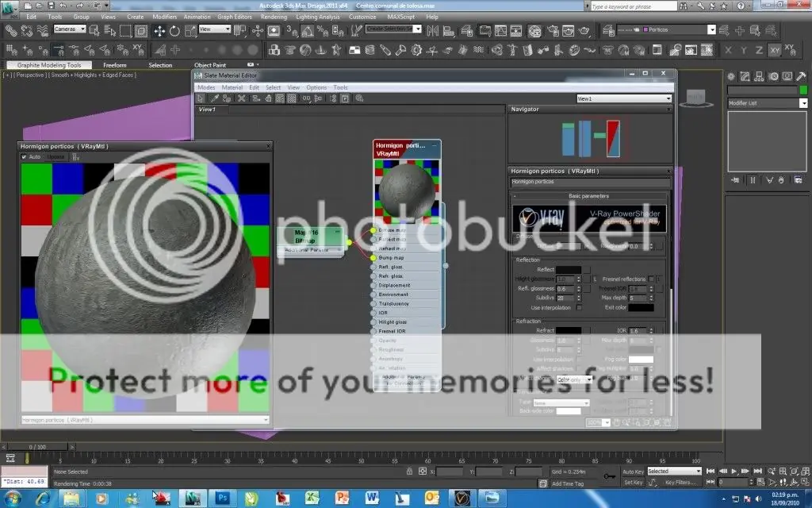Click the Set Key button
The width and height of the screenshot is (812, 508).
pyautogui.click(x=632, y=483)
